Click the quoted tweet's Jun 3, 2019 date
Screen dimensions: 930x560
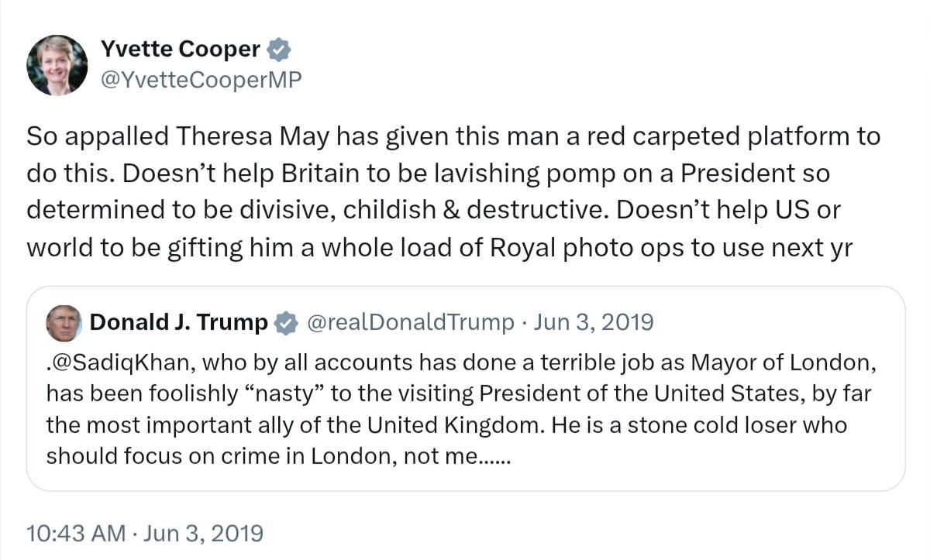[x=593, y=322]
